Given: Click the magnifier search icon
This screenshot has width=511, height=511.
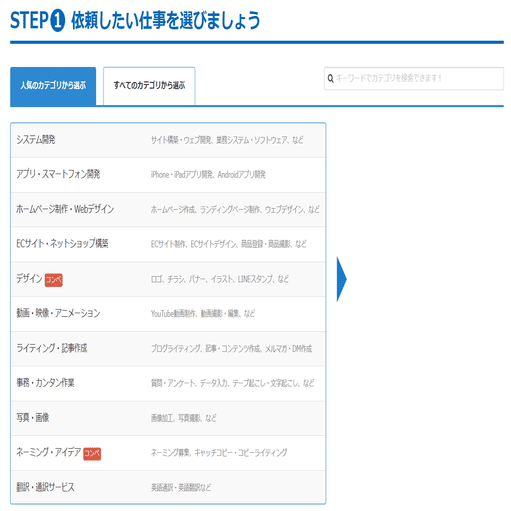Looking at the screenshot, I should click(x=330, y=79).
